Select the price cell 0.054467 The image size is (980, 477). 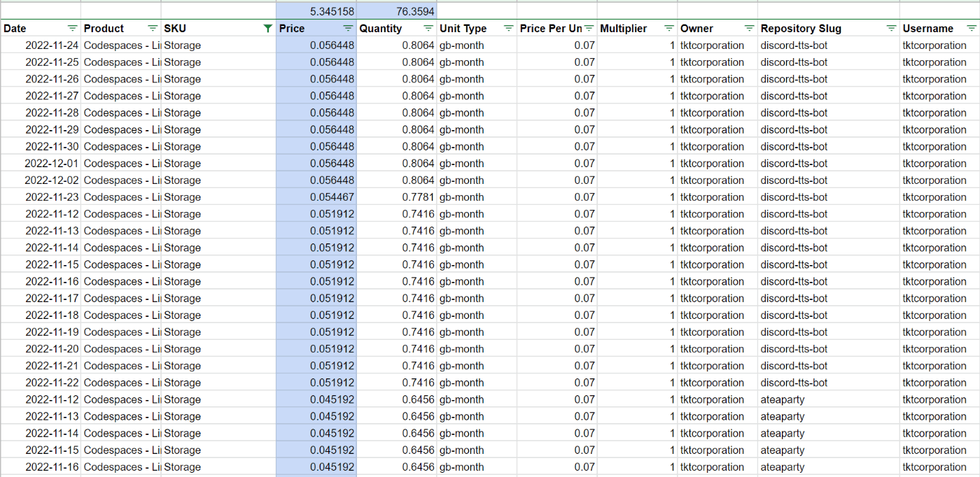pos(316,197)
